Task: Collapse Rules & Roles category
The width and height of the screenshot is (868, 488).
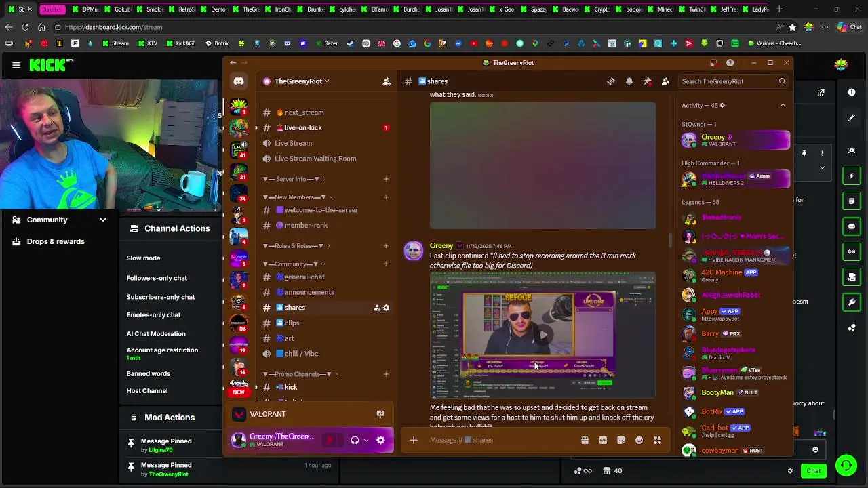Action: coord(297,246)
